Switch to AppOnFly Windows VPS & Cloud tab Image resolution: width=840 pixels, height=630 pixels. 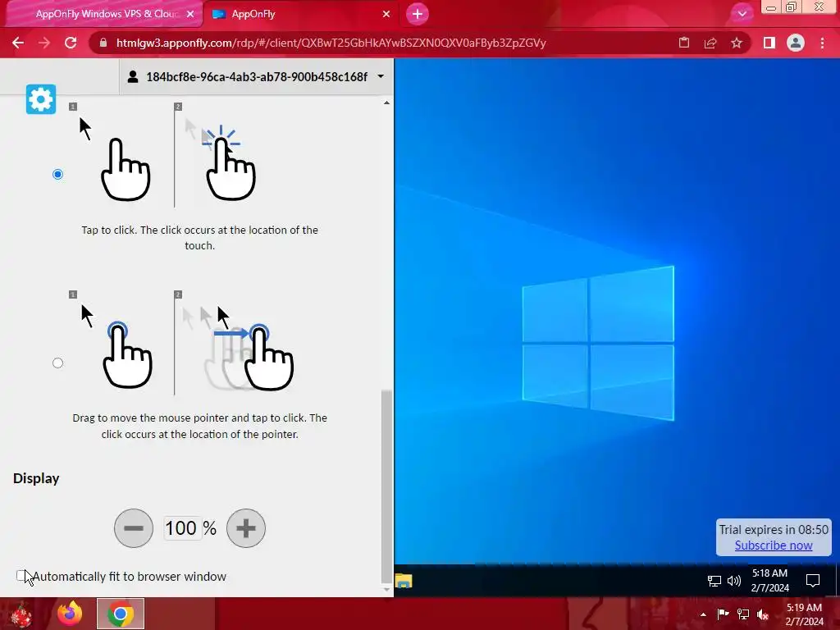pos(107,14)
